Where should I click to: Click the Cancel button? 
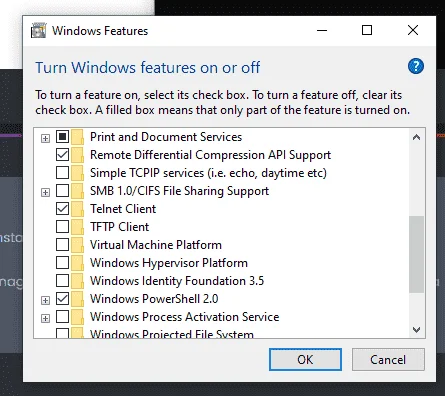(388, 360)
